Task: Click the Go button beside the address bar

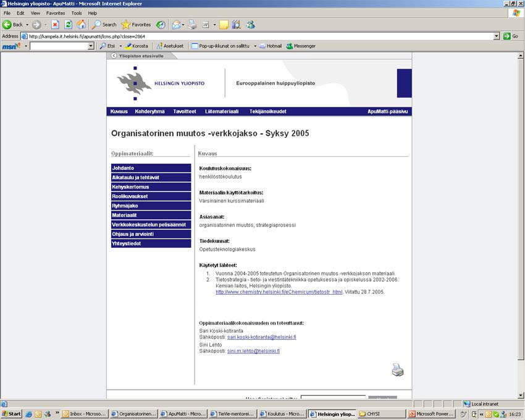Action: 511,36
